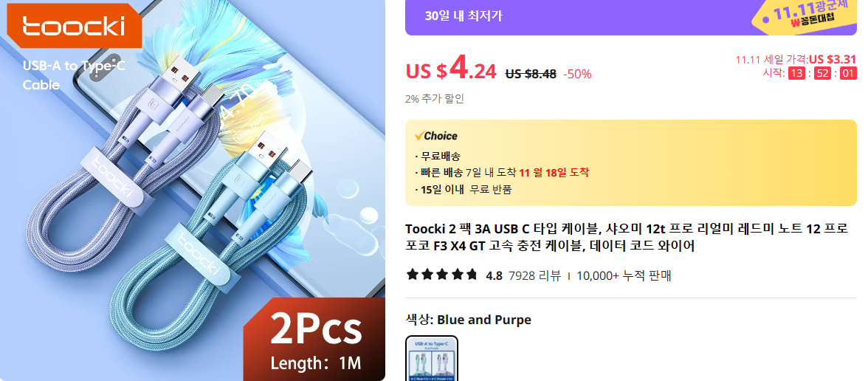Screen dimensions: 868x381
Task: Click the Toocki orange brand logo
Action: (x=74, y=25)
